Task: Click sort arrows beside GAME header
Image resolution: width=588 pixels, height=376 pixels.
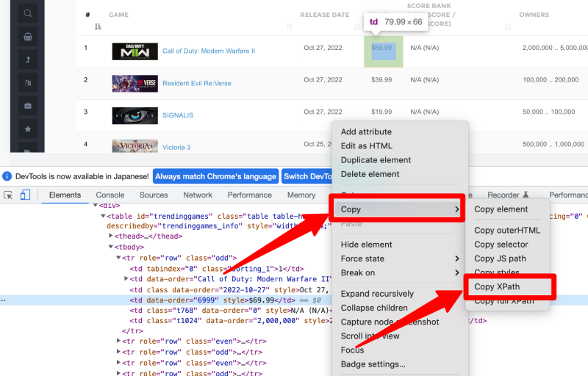Action: coord(289,26)
